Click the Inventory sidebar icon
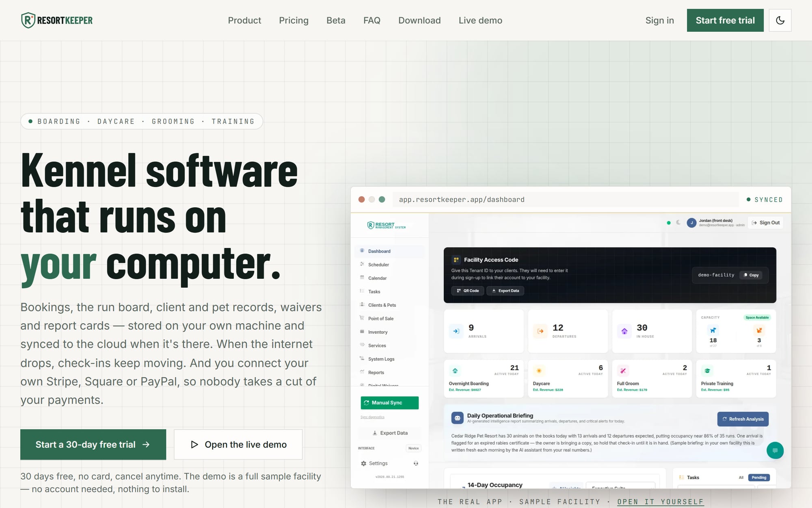This screenshot has width=812, height=508. (x=362, y=332)
